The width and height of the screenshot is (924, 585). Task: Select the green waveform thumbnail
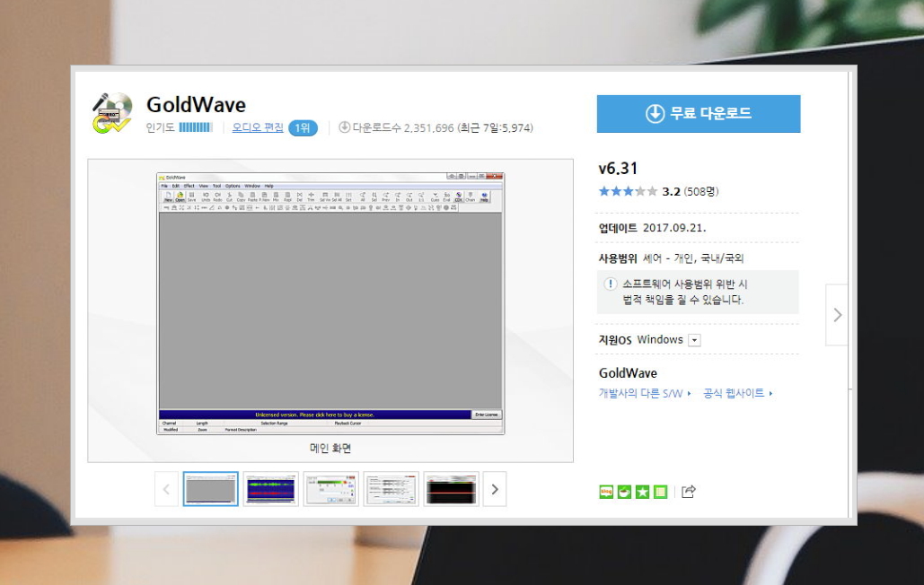point(270,489)
